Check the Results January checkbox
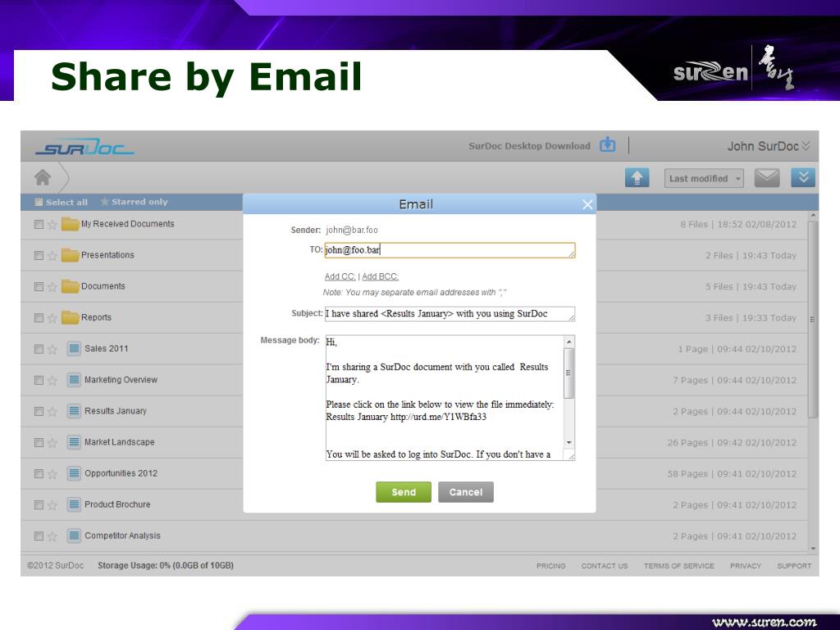 (39, 412)
